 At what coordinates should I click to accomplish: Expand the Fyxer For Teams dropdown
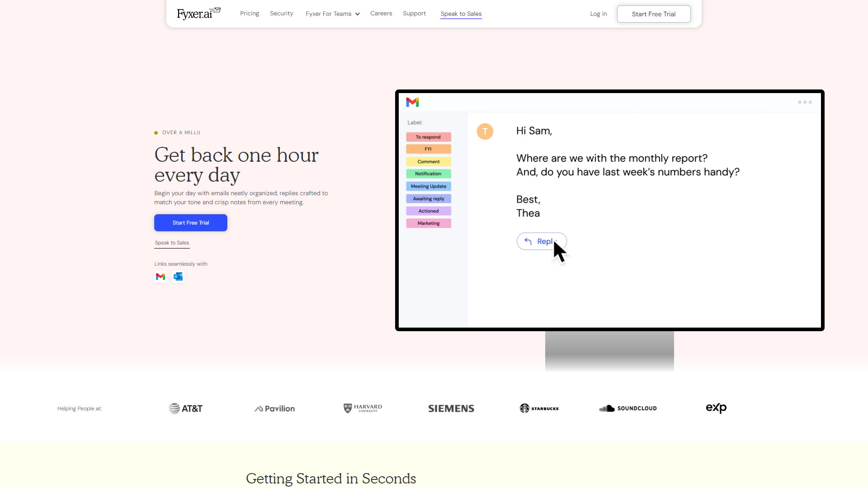333,14
